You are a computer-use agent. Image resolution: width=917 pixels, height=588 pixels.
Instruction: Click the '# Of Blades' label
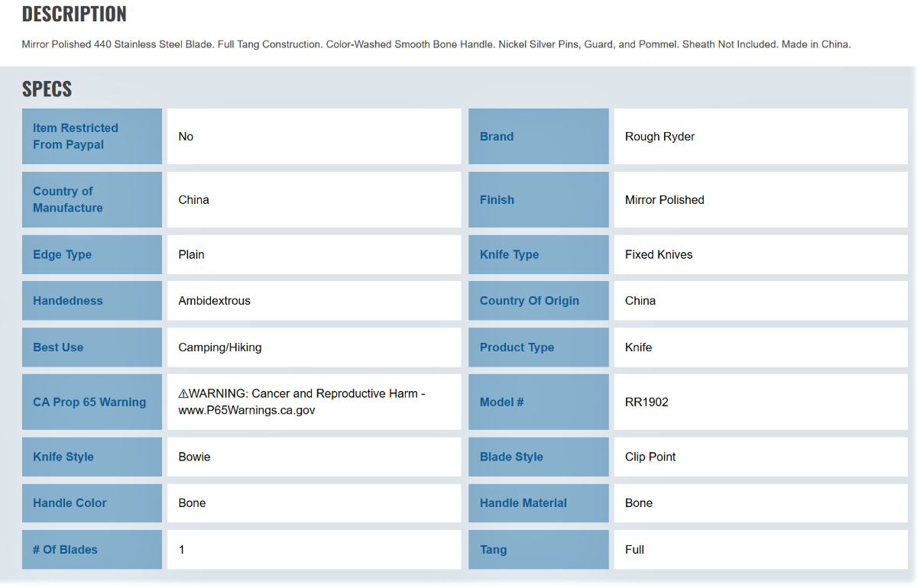point(65,550)
